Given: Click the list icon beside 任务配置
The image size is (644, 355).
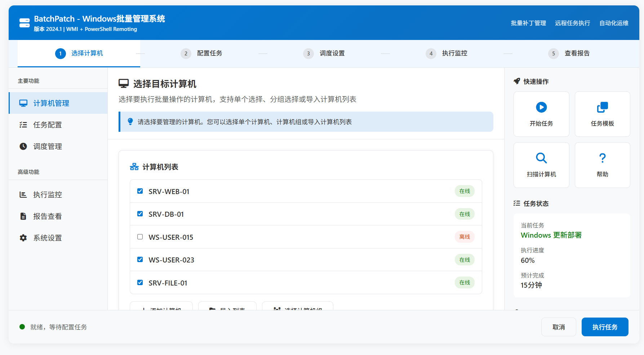Looking at the screenshot, I should [23, 125].
